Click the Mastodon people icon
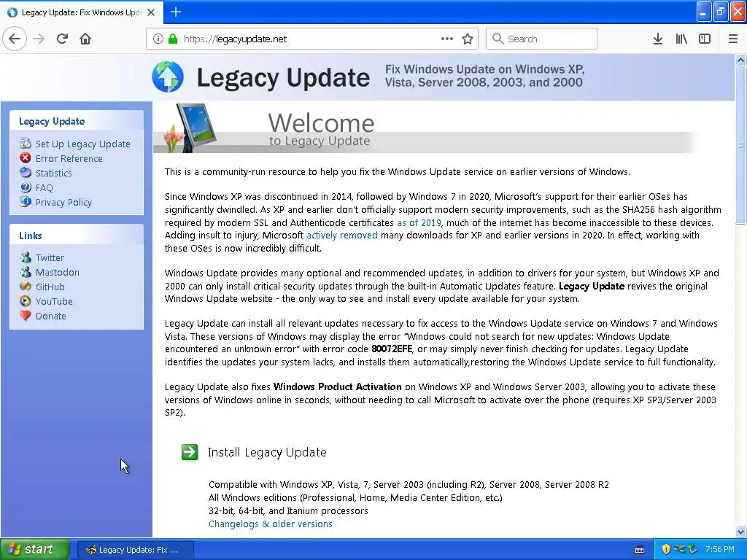The width and height of the screenshot is (747, 560). coord(26,272)
